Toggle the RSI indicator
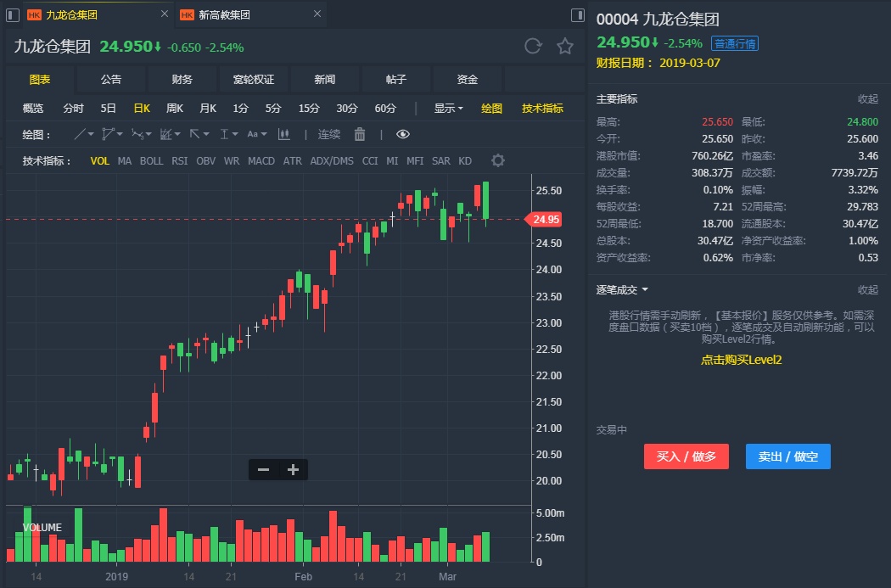This screenshot has width=891, height=588. click(180, 160)
